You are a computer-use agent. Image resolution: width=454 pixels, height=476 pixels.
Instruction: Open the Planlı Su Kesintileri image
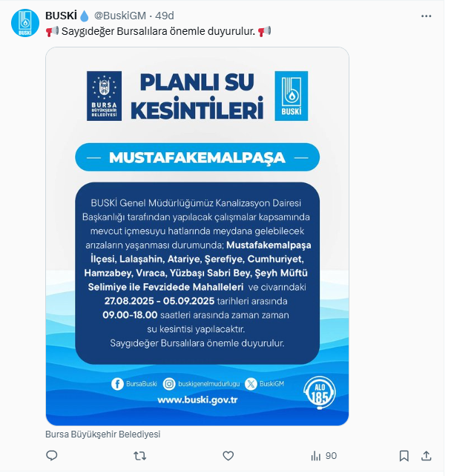tap(197, 237)
